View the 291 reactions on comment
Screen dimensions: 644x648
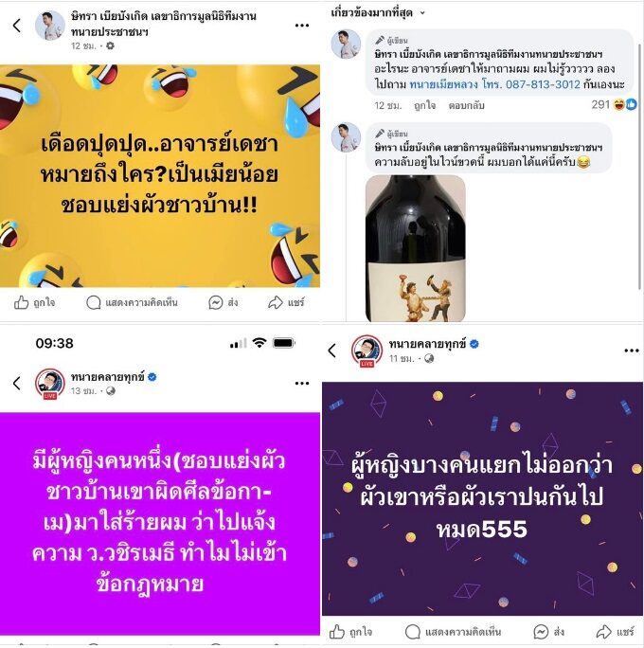point(614,104)
